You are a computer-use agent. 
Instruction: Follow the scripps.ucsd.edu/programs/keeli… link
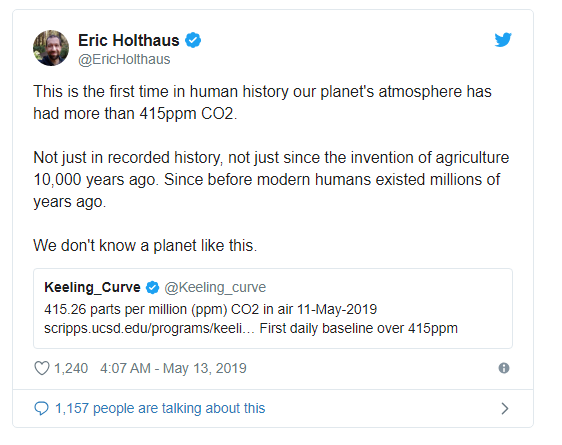[x=149, y=329]
